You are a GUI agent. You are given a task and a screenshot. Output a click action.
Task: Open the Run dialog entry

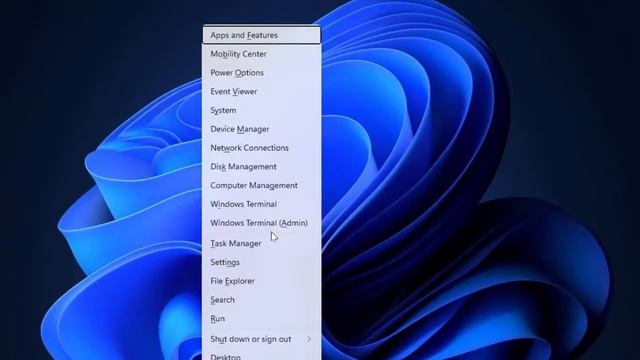[262, 318]
